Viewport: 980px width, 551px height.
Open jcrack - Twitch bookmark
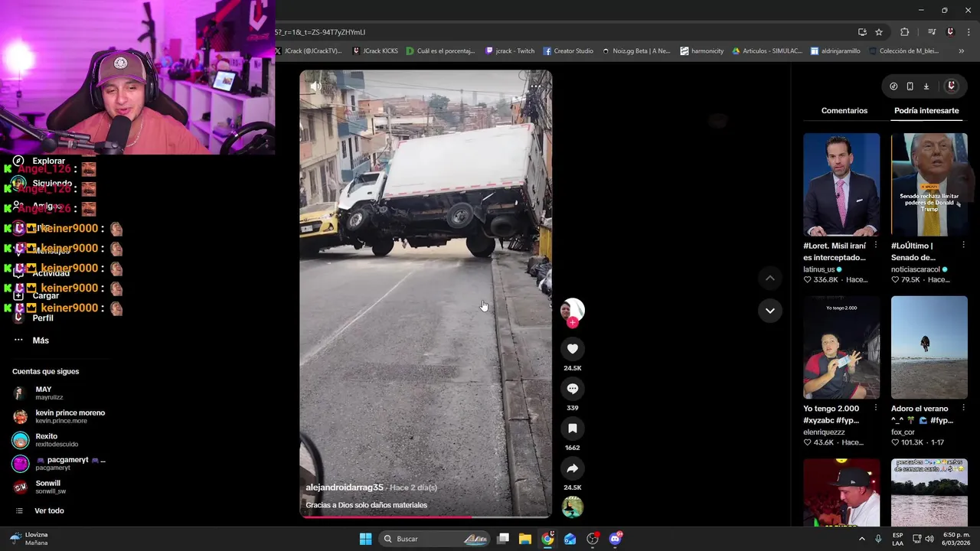(510, 51)
